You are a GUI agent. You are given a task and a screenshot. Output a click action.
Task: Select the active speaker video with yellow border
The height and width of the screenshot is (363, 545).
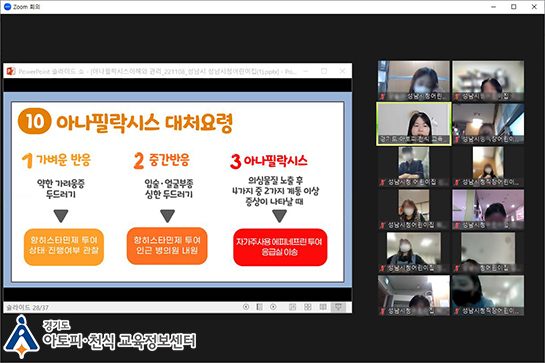pos(414,124)
